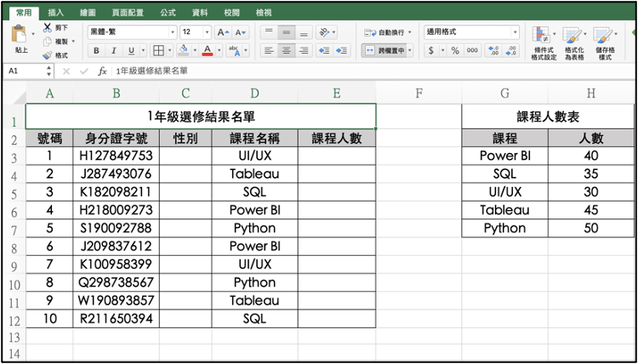Apply percent style
The height and width of the screenshot is (364, 638).
(455, 51)
